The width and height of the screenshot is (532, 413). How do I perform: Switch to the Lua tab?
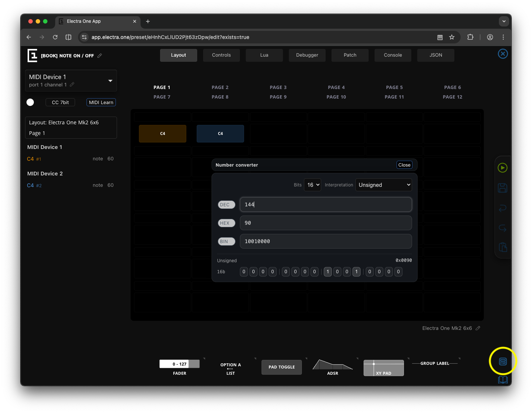pyautogui.click(x=264, y=55)
